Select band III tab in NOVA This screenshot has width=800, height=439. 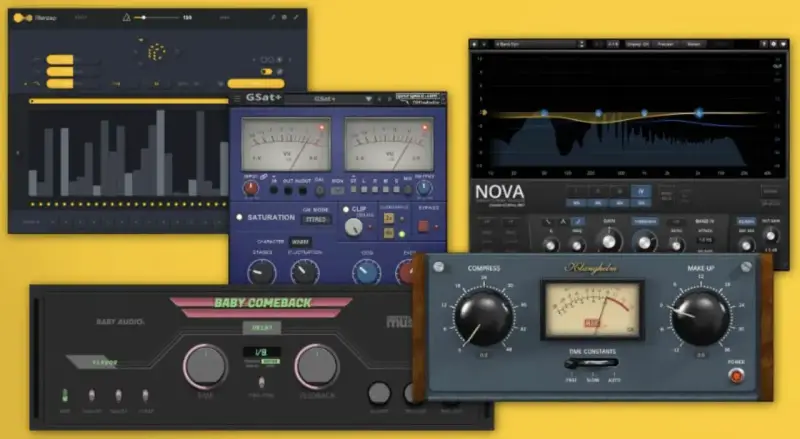620,192
